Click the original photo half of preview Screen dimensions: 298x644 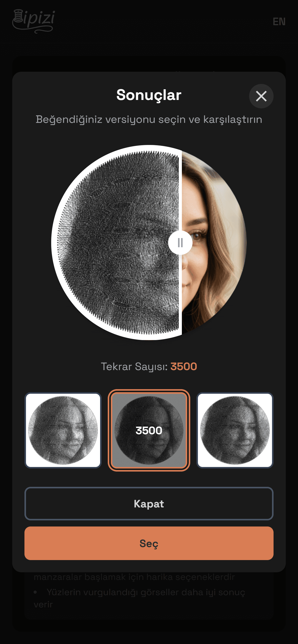tap(213, 243)
